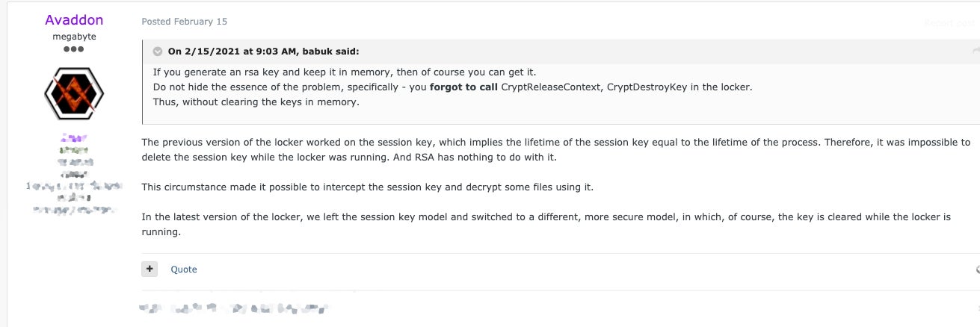Click the 'This circumstance made it possible' sentence
Screen dimensions: 980x327
(367, 187)
